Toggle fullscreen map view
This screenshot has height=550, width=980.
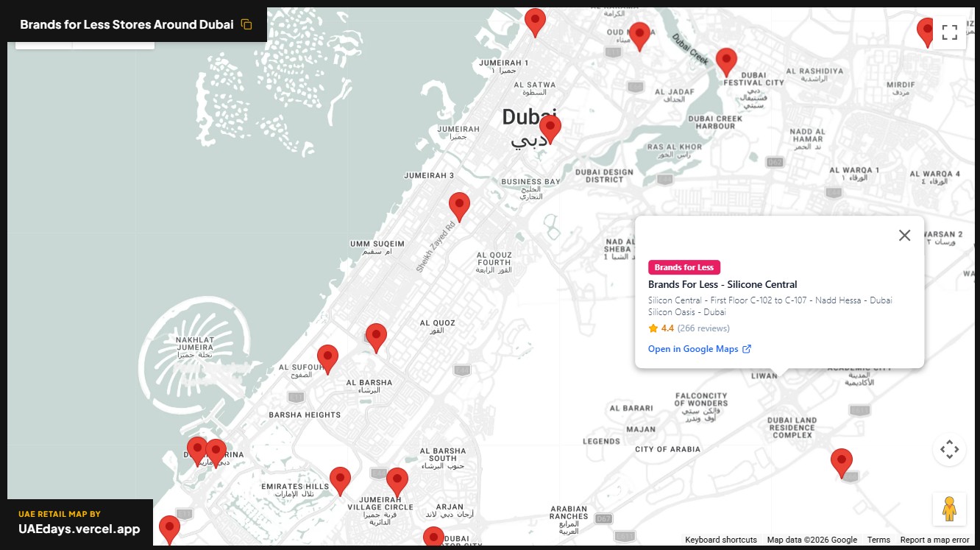pos(949,32)
